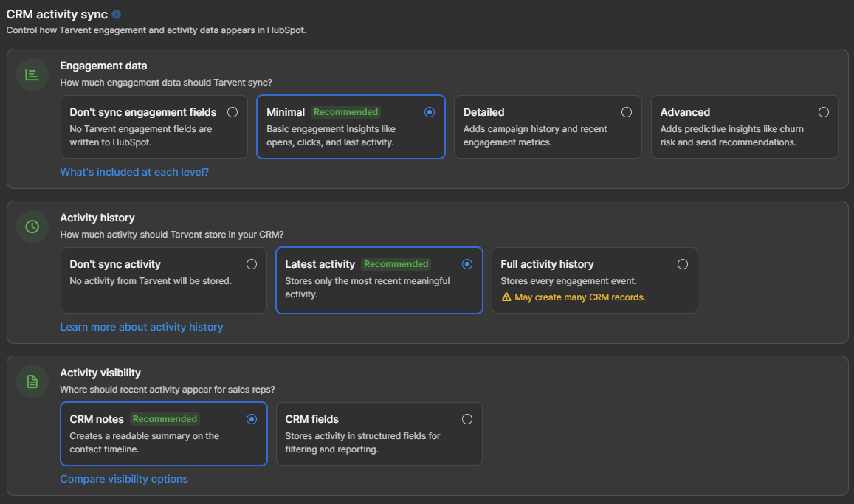Click Stores activity in structured fields description
The image size is (854, 504).
362,443
